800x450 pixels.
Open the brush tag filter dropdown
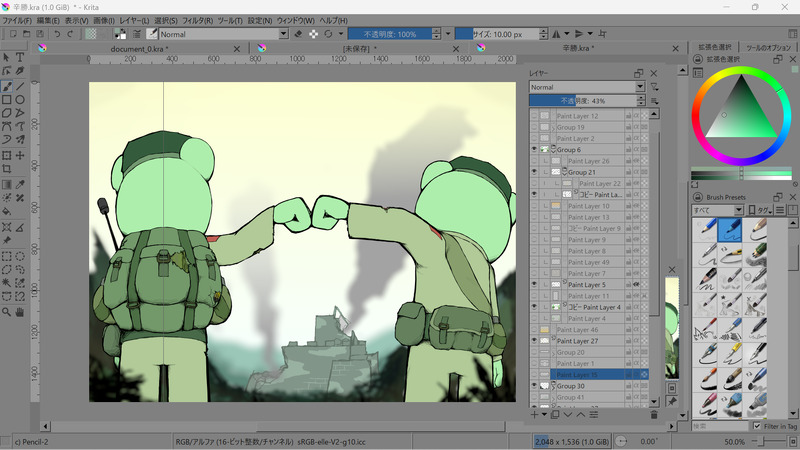tap(717, 211)
